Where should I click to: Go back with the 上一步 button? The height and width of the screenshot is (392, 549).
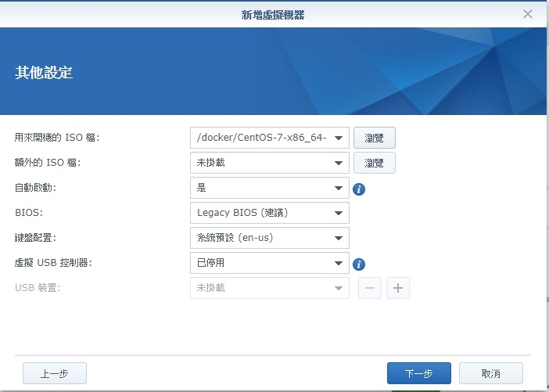coord(55,373)
